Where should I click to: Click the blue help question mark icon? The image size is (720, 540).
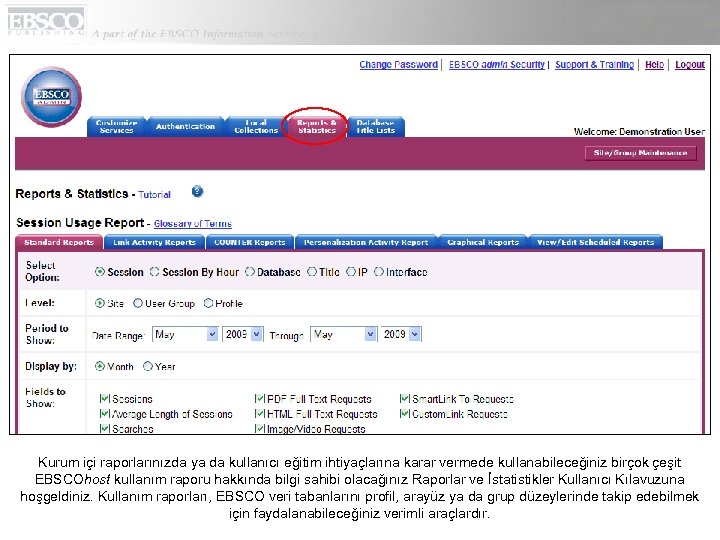(197, 191)
